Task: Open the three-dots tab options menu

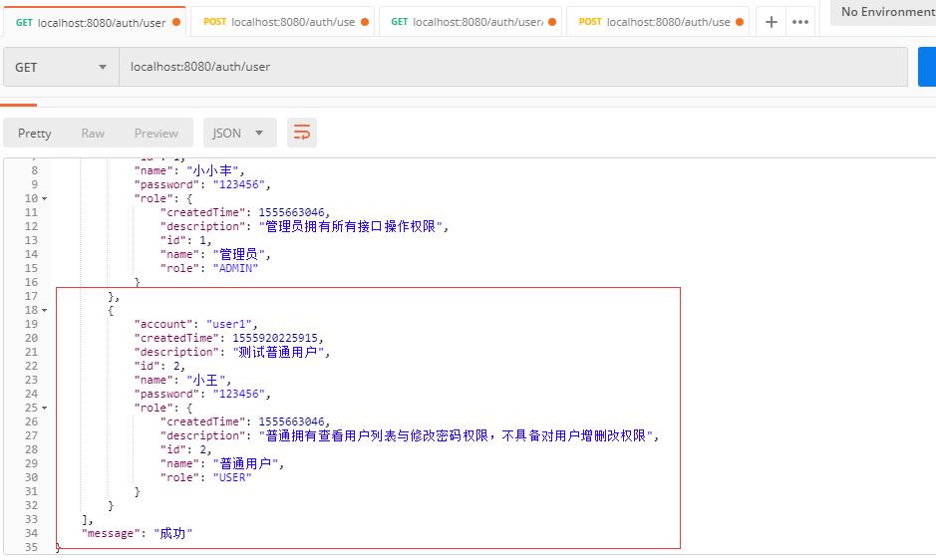Action: coord(799,22)
